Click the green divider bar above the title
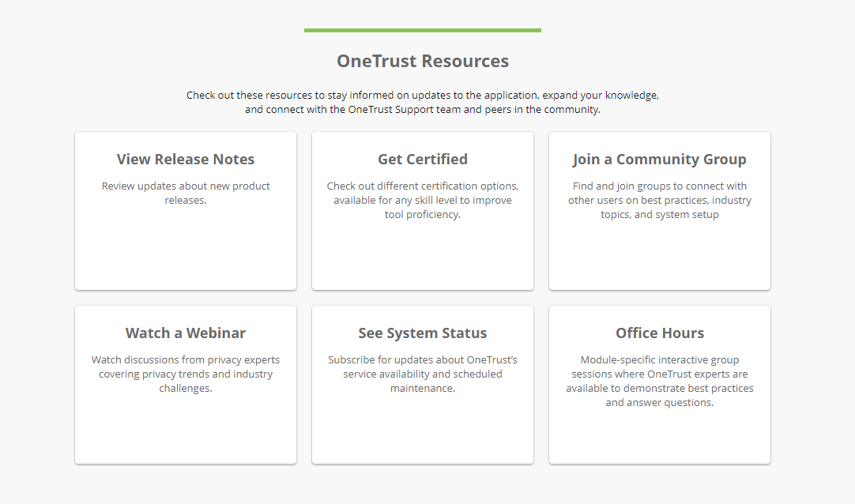Viewport: 855px width, 504px height. 422,30
